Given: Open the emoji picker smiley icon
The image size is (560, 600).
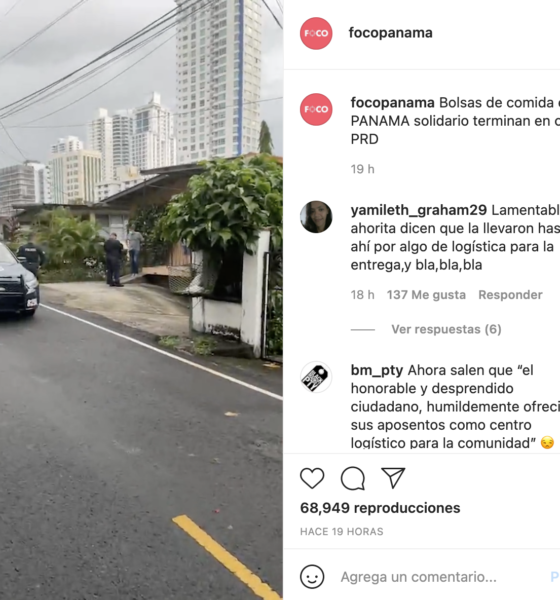Looking at the screenshot, I should coord(312,577).
